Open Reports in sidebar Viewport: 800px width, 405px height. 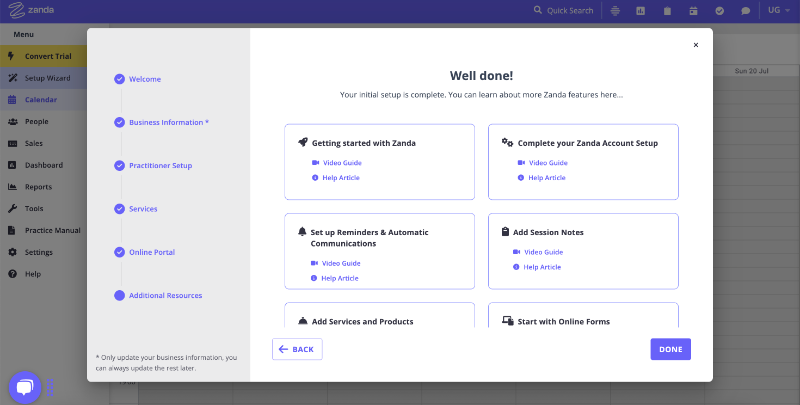pyautogui.click(x=43, y=187)
